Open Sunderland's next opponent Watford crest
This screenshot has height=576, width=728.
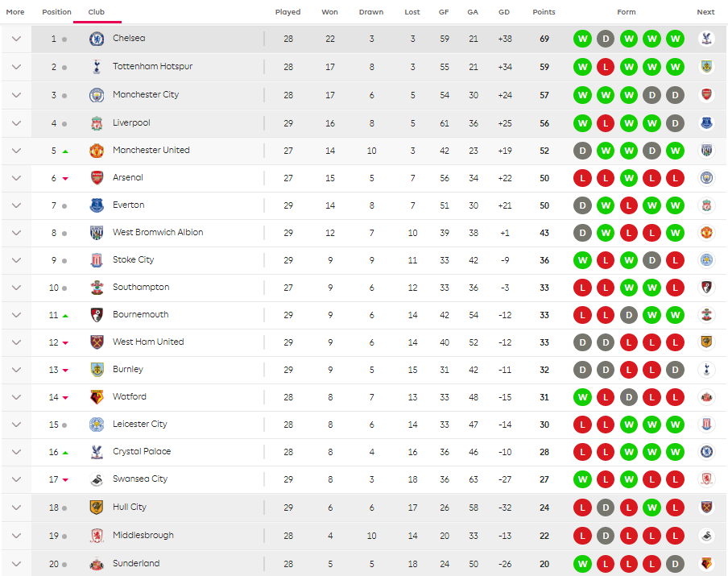706,564
